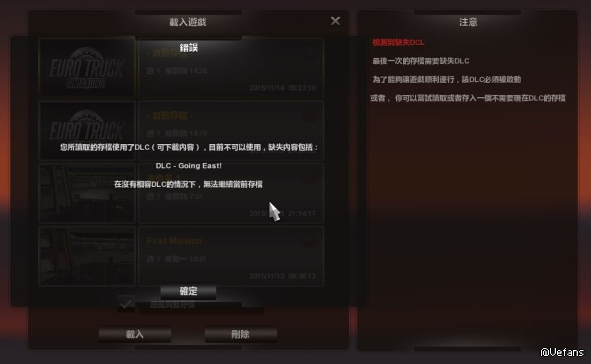This screenshot has height=364, width=591.
Task: Click the DLC - Going East! text
Action: tap(189, 166)
